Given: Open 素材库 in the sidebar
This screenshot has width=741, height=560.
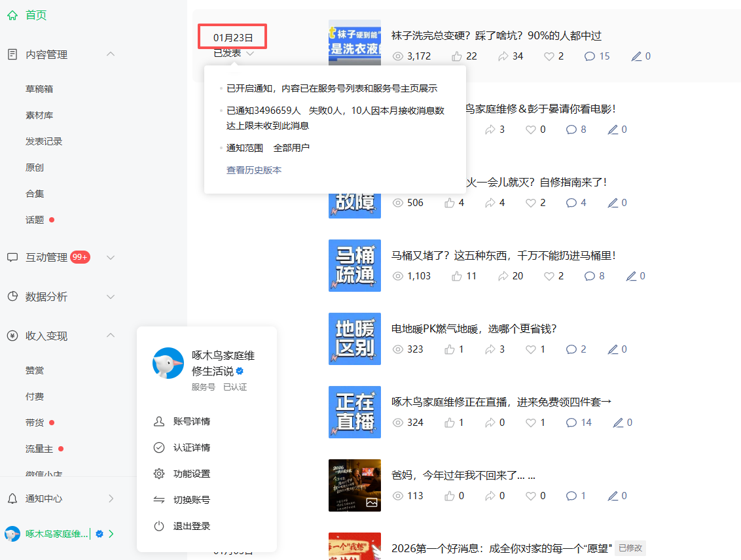Looking at the screenshot, I should pyautogui.click(x=39, y=115).
